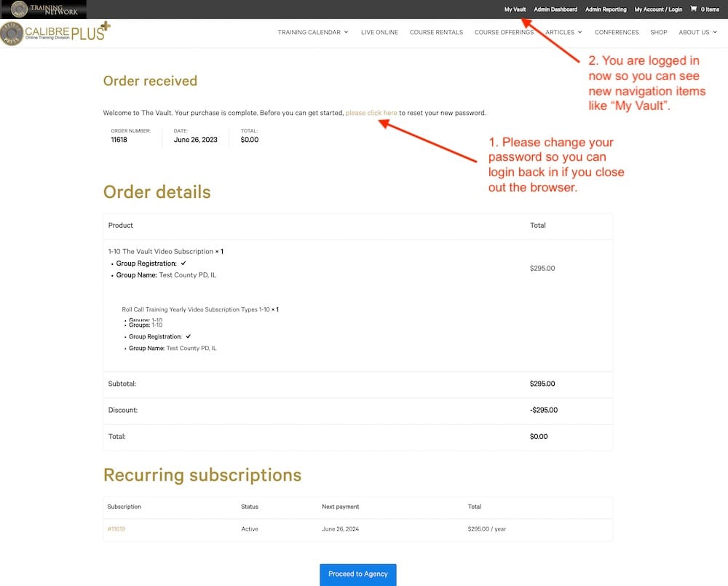Open the shopping cart icon
Viewport: 728px width, 586px height.
click(693, 9)
